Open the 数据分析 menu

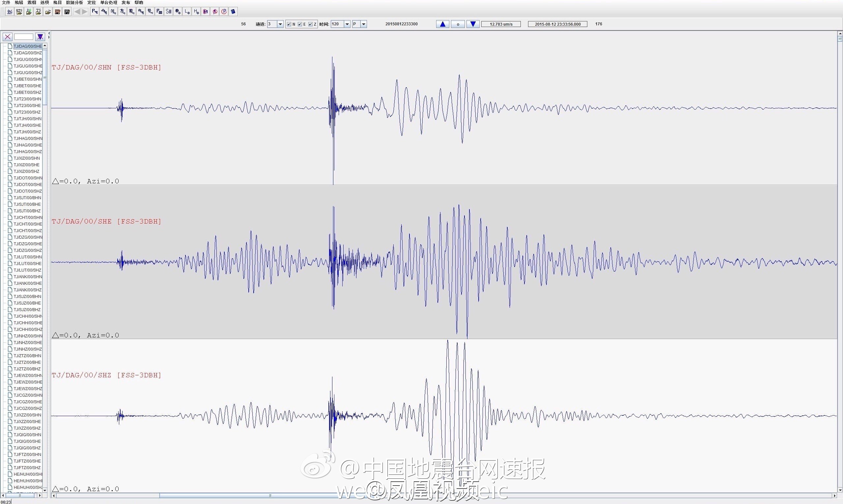tap(74, 2)
